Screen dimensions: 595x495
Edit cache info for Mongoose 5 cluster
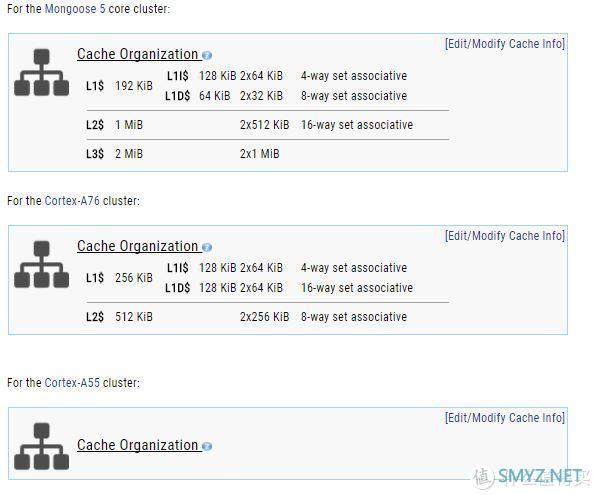[x=505, y=44]
